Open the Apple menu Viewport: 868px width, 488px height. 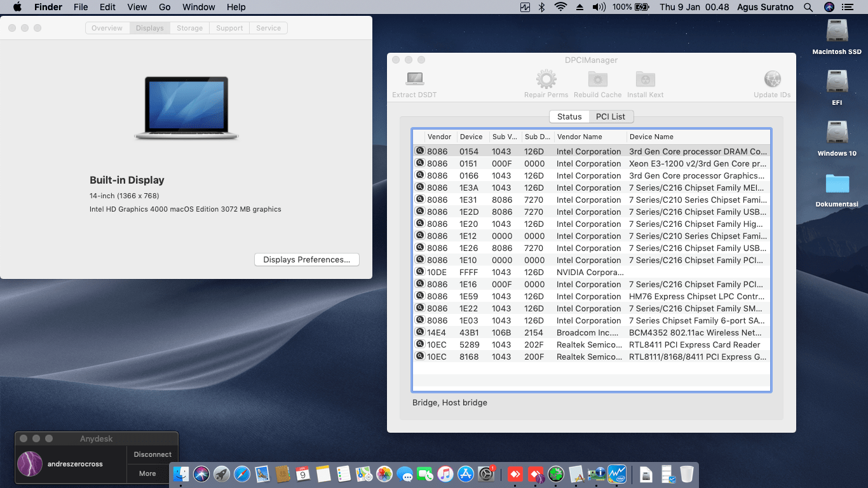tap(17, 7)
